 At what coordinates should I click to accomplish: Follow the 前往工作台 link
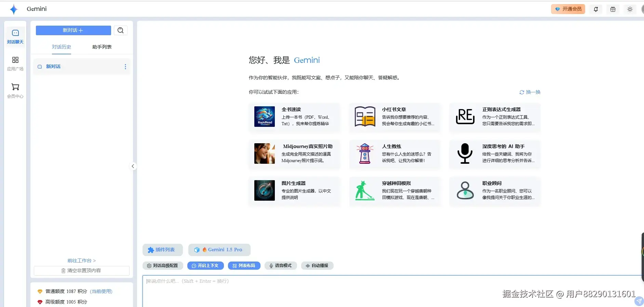coord(82,261)
